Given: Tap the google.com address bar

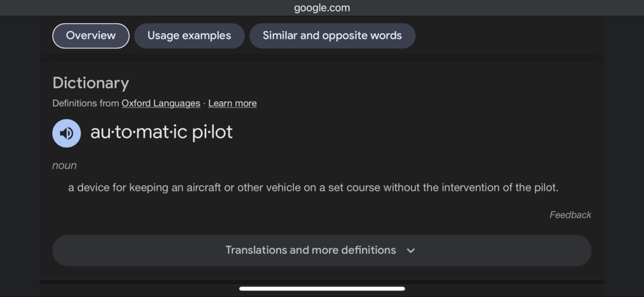Looking at the screenshot, I should point(322,8).
